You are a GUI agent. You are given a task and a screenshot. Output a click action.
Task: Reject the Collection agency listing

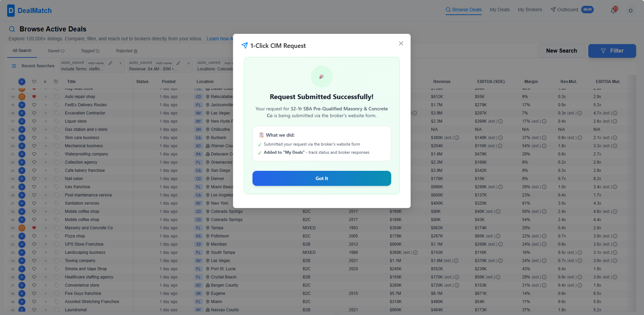45,162
